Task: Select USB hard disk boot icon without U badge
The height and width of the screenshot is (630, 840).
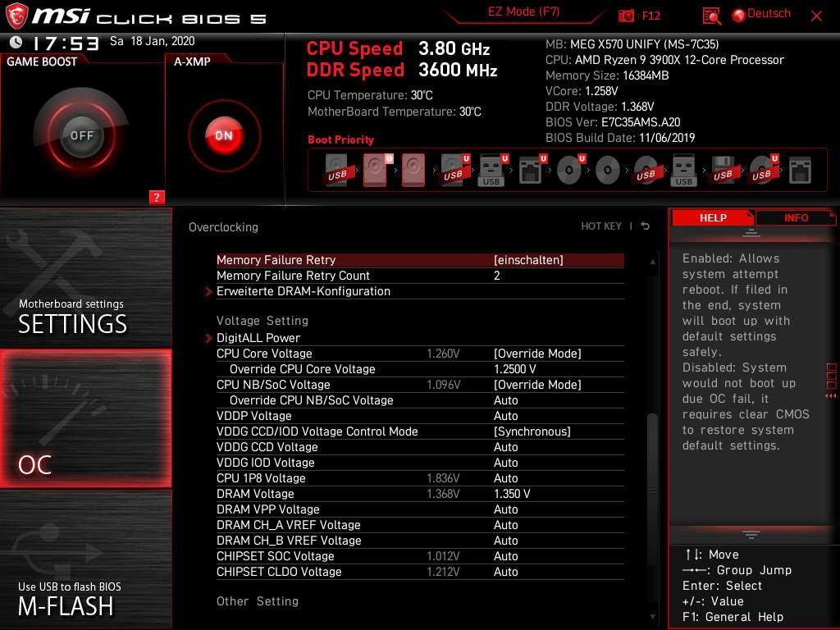Action: coord(337,171)
